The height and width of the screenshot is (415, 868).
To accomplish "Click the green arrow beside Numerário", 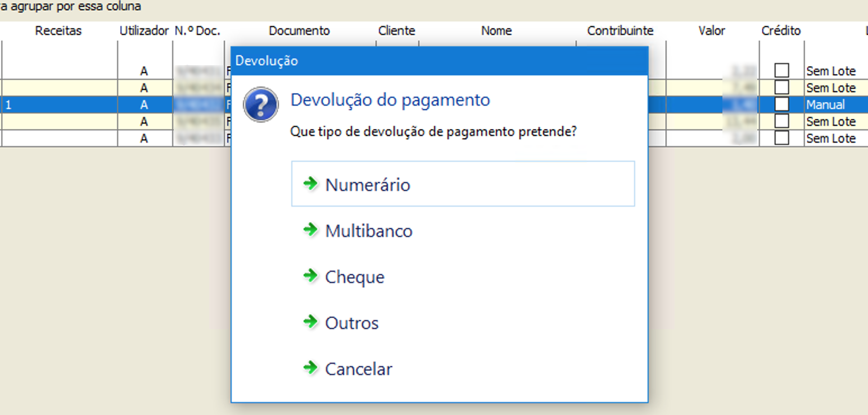I will [x=310, y=184].
